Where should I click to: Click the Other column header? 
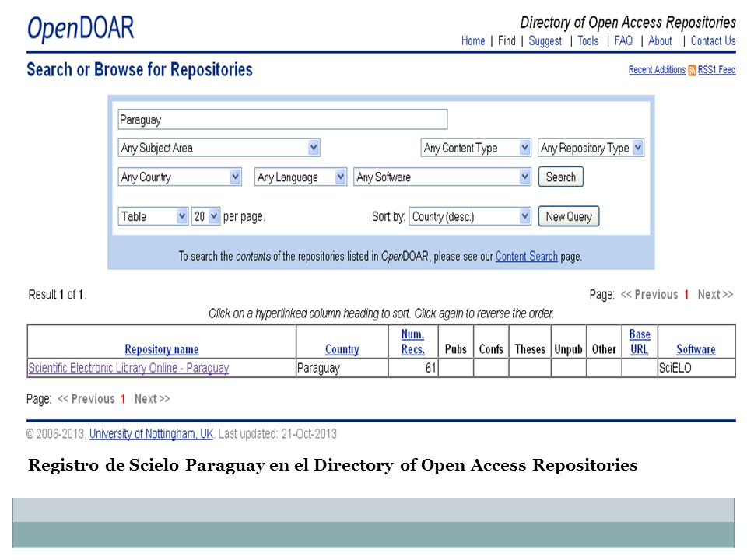[604, 349]
